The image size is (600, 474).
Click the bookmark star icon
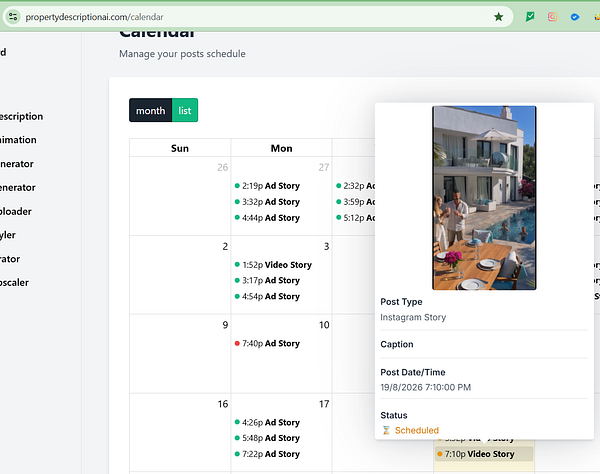(498, 16)
